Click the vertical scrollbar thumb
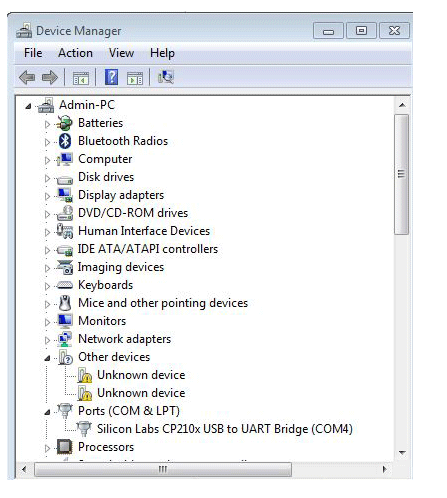This screenshot has height=498, width=447. 401,174
